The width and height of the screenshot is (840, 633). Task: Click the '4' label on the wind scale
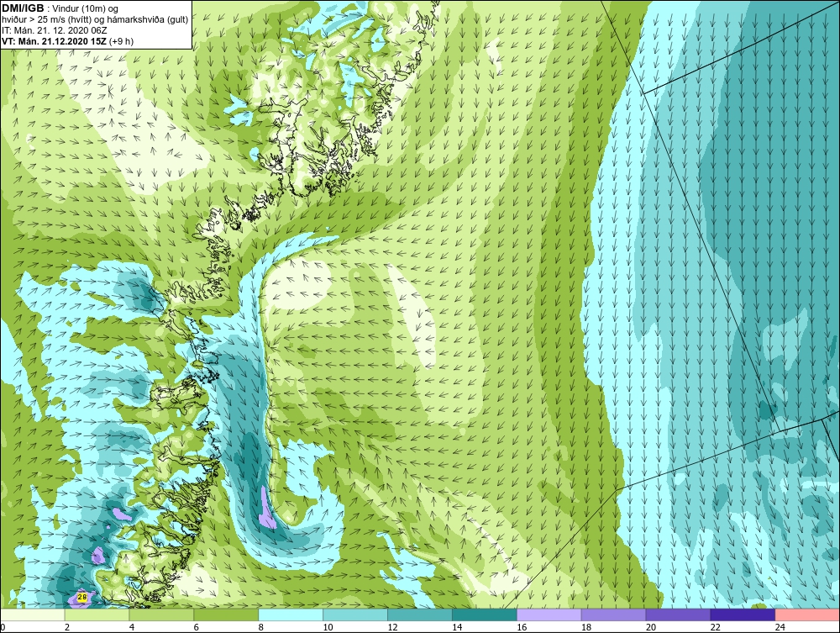point(132,627)
